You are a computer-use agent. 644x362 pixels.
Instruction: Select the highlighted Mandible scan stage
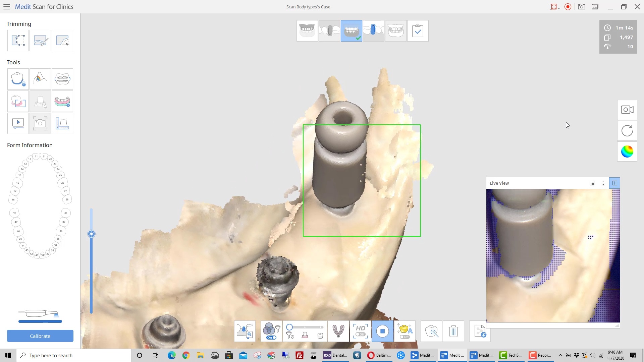(x=351, y=31)
